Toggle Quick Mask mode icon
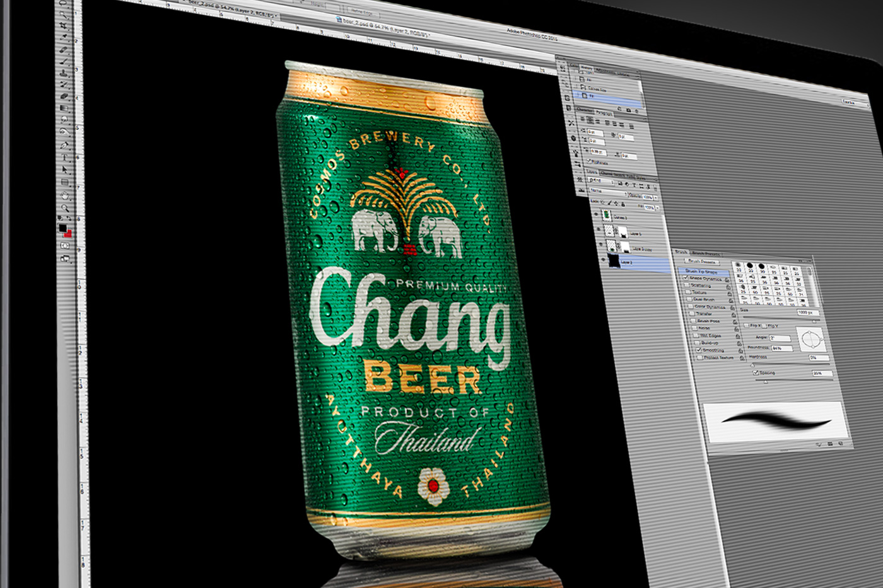Viewport: 883px width, 588px height. [x=64, y=245]
